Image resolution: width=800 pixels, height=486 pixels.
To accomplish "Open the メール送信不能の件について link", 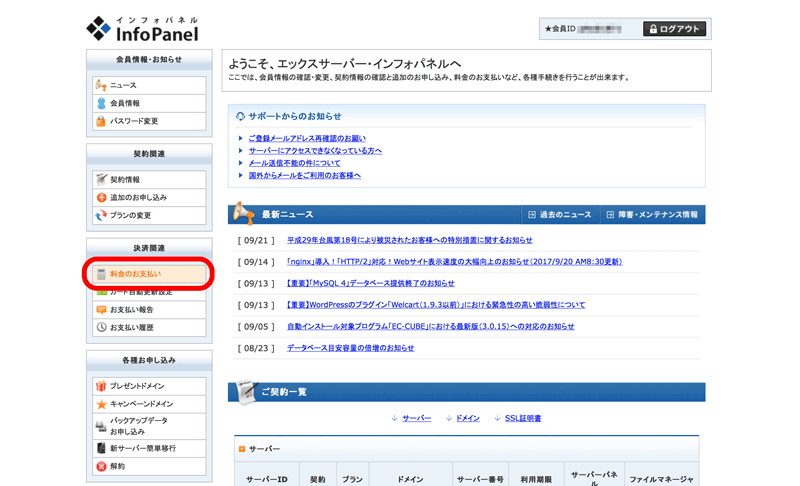I will click(294, 163).
